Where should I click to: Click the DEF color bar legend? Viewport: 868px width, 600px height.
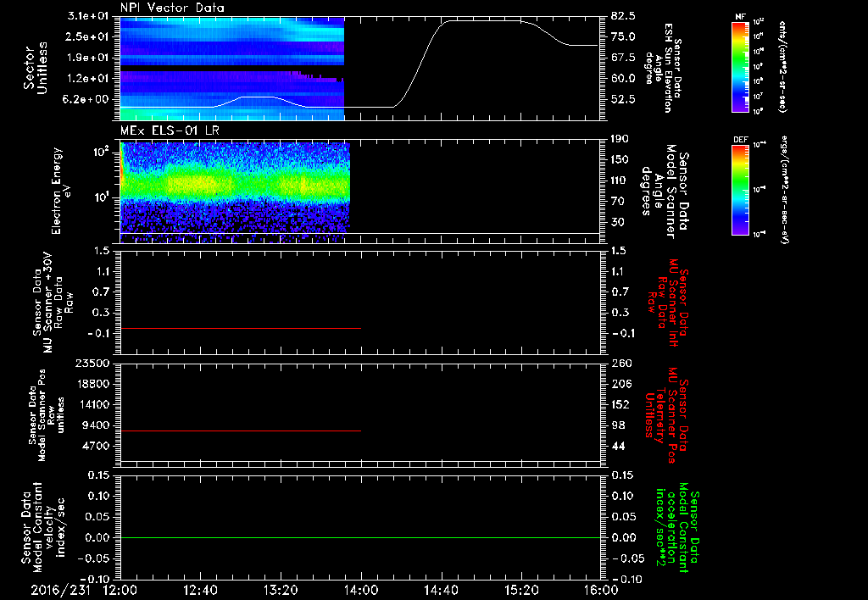(x=741, y=189)
